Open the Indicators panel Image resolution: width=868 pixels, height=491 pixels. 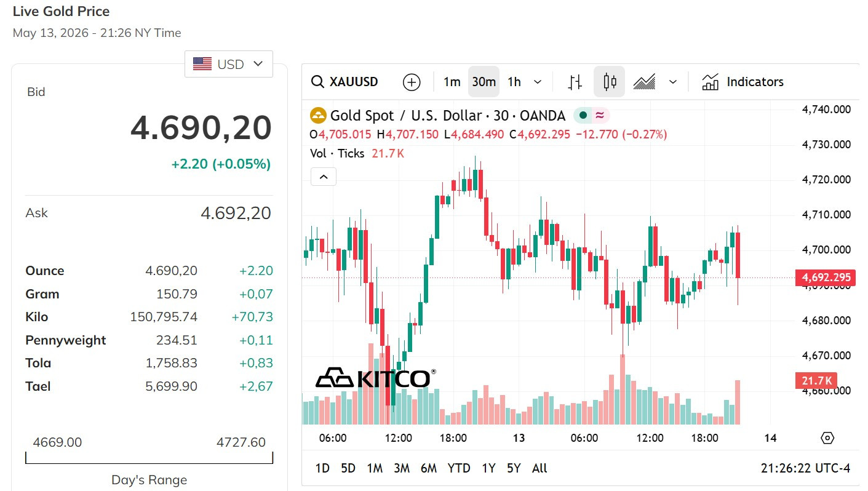point(743,82)
